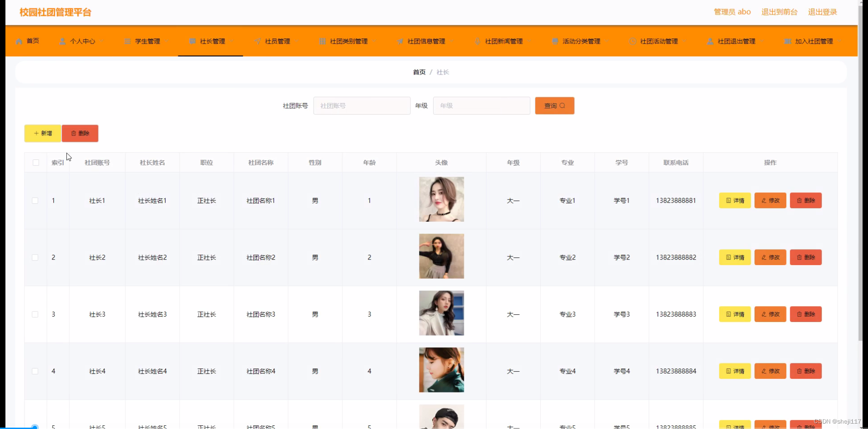Screen dimensions: 868x429
Task: Click the 社团活动管理 clock icon
Action: pos(632,41)
